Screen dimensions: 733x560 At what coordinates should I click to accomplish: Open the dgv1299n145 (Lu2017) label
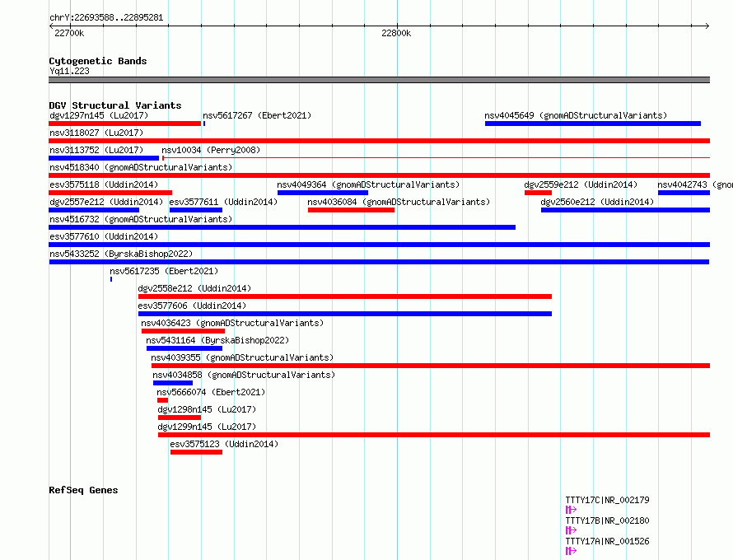pyautogui.click(x=207, y=427)
